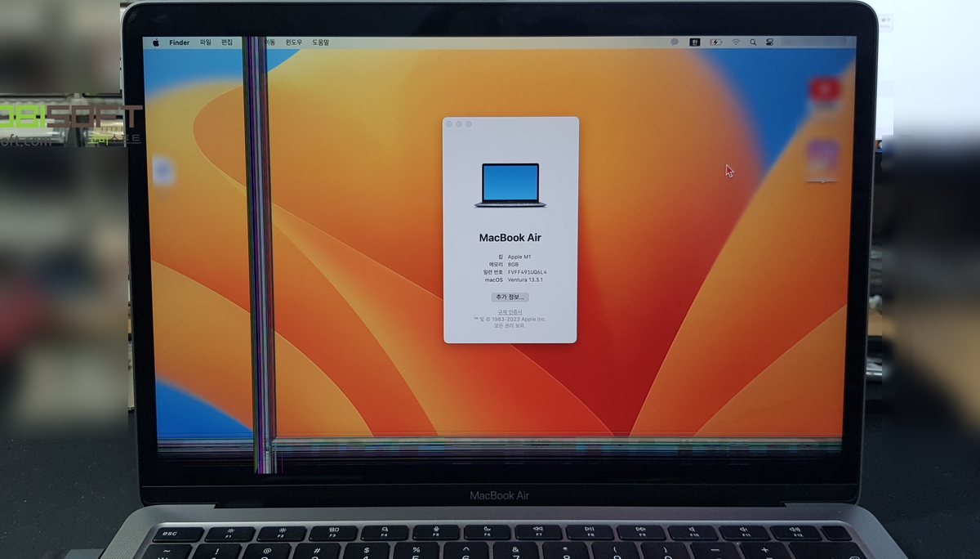This screenshot has height=559, width=980.
Task: Minimize the About This Mac window
Action: pos(459,123)
